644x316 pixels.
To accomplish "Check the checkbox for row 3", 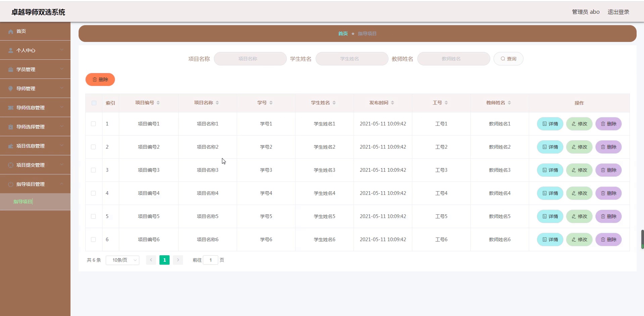I will 93,170.
